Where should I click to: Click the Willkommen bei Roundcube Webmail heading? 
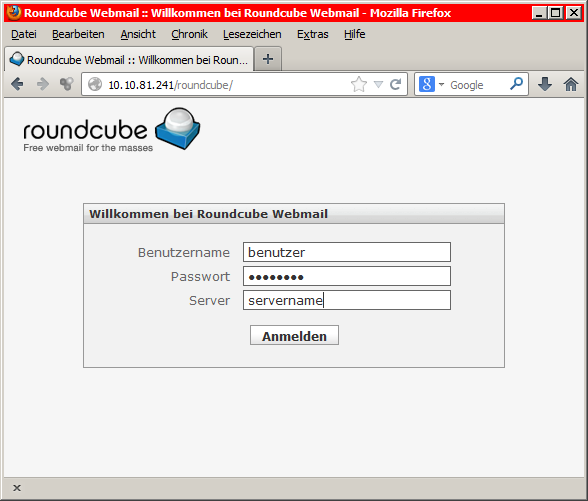click(208, 214)
